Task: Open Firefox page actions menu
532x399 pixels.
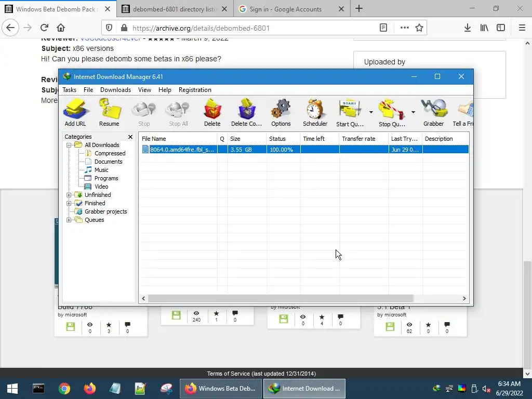Action: (x=404, y=28)
